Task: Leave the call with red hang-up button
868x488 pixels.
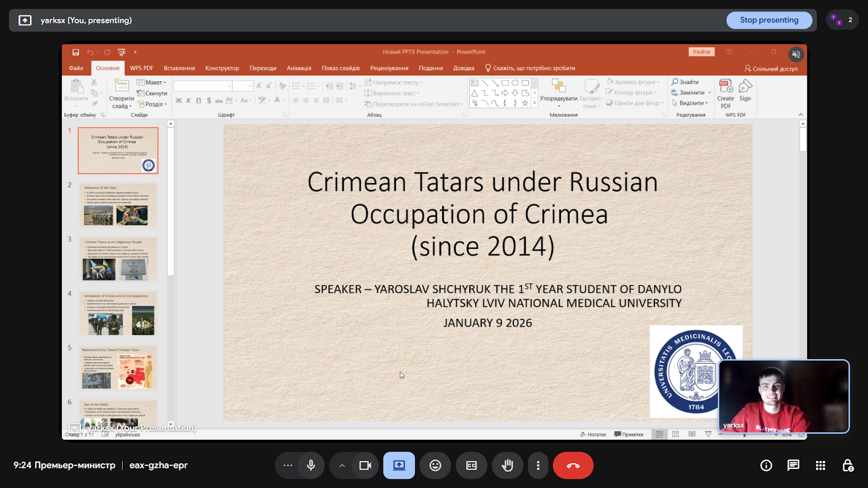Action: pos(573,465)
